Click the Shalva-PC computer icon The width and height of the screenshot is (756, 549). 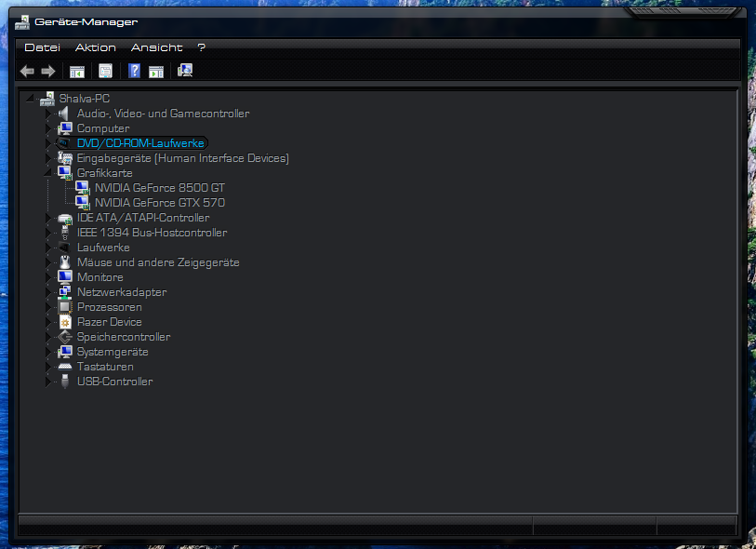click(47, 99)
